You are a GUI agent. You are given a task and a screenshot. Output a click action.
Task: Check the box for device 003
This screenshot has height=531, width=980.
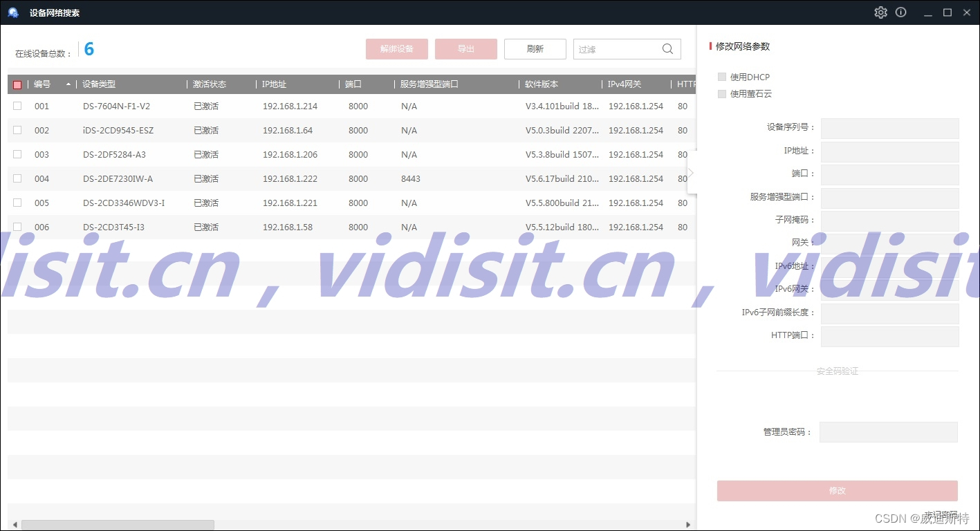[x=17, y=154]
